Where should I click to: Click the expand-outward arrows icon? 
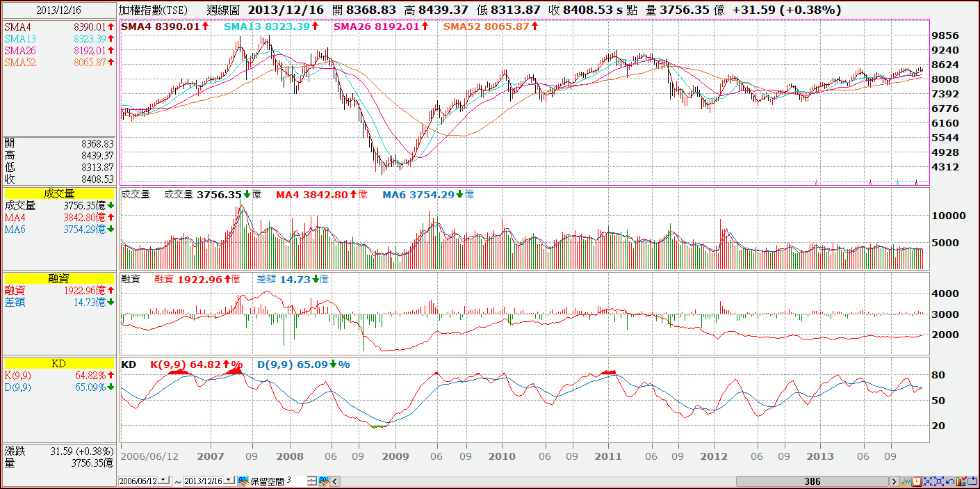click(939, 481)
